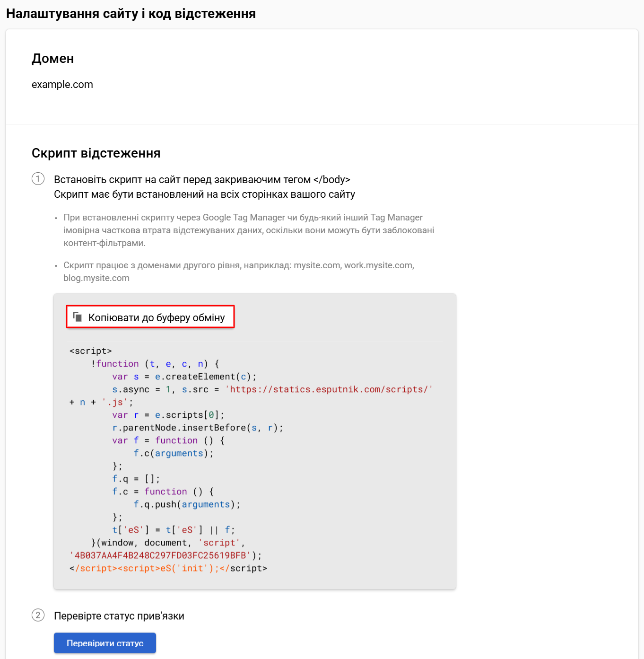Click the var r = e.scripts[0] line

(168, 415)
